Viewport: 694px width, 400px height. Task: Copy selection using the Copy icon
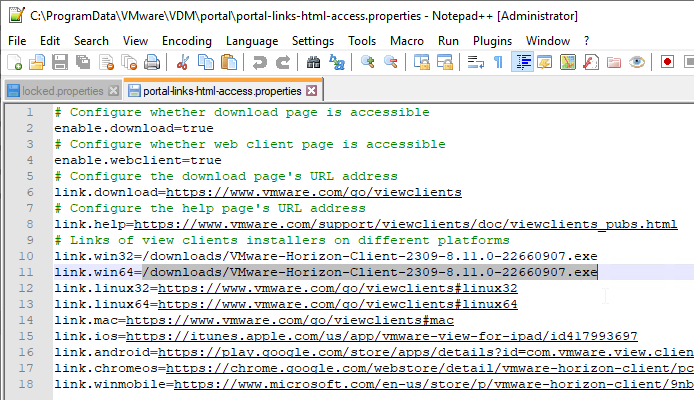coord(205,62)
